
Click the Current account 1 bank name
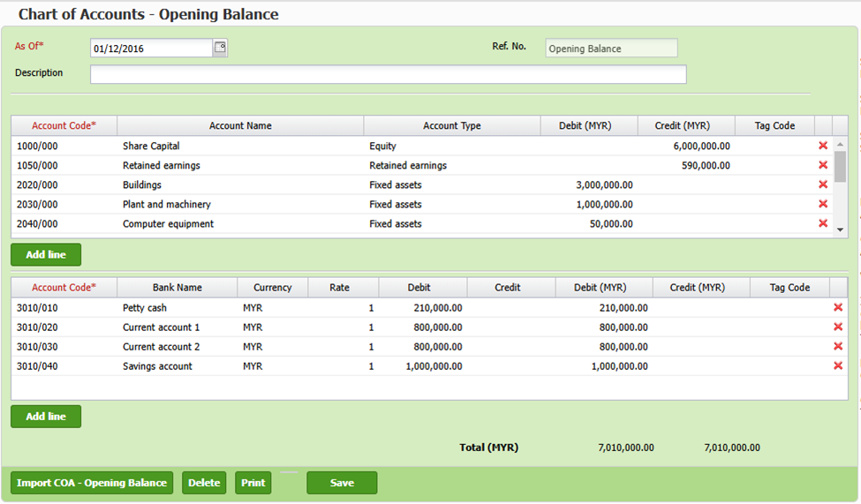161,327
